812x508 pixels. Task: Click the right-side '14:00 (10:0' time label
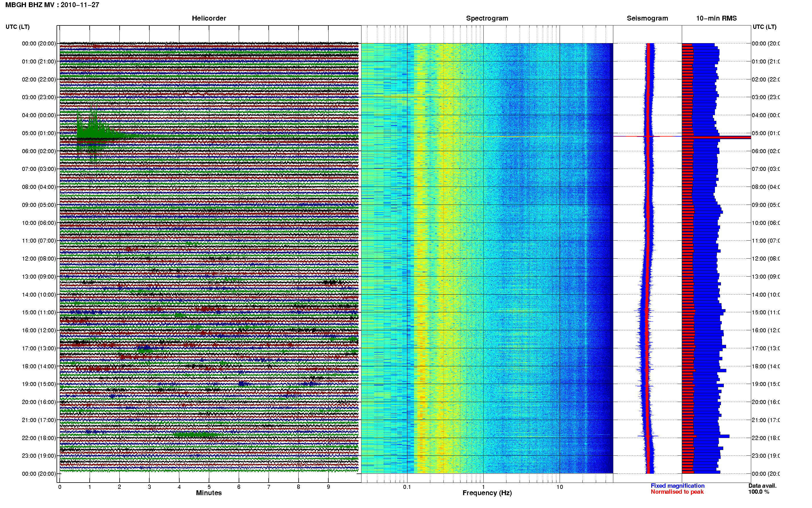766,295
